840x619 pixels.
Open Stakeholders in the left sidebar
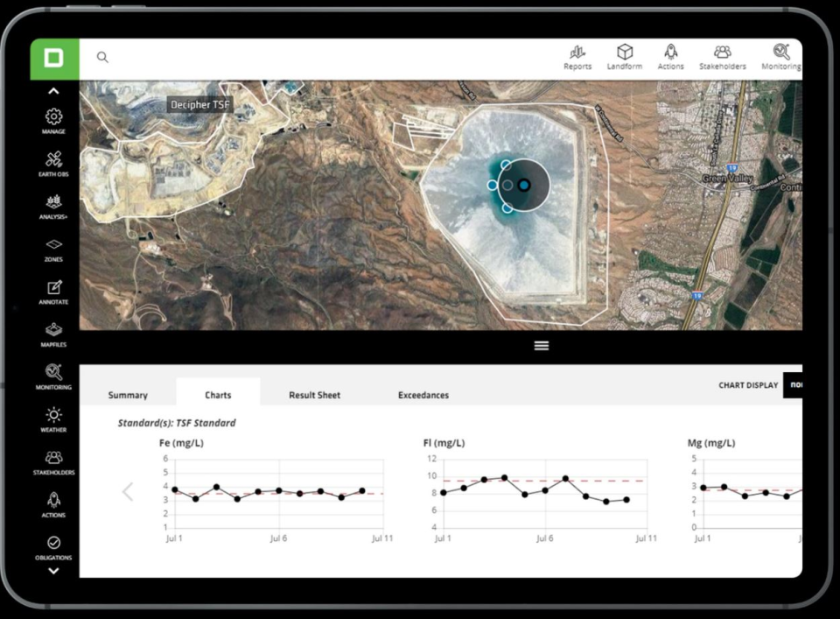[53, 463]
